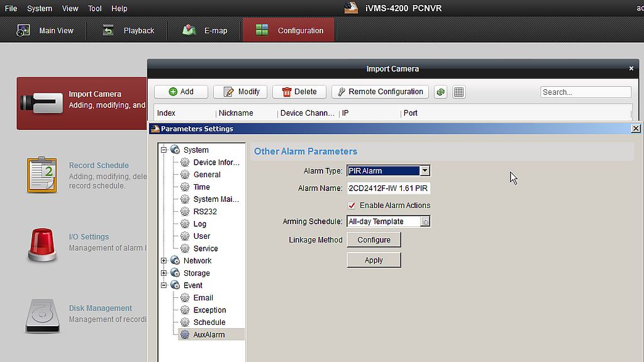Select Device Information in the tree
This screenshot has width=644, height=362.
coord(216,162)
